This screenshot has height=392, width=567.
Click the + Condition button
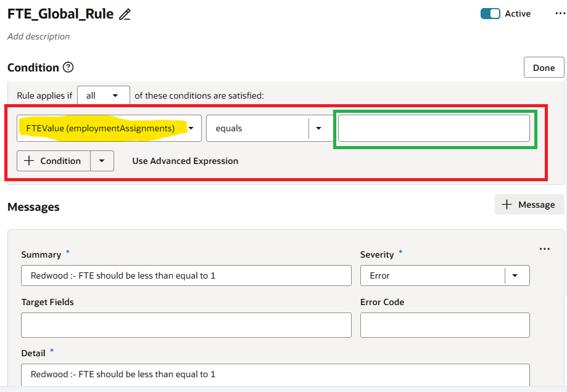click(54, 161)
